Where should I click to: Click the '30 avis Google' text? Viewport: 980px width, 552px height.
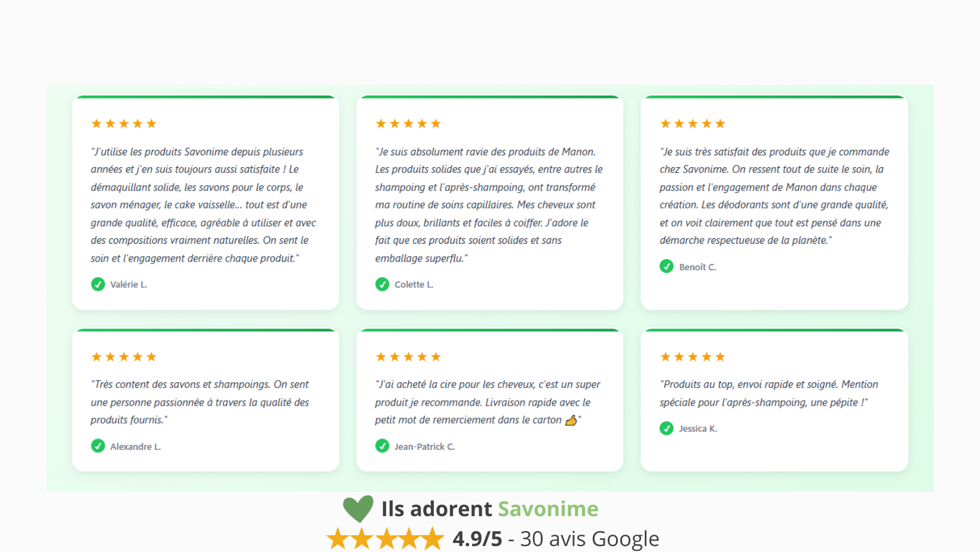(589, 539)
